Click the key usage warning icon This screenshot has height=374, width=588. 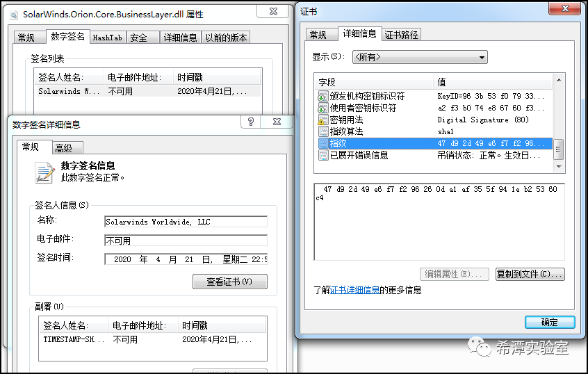[x=323, y=120]
